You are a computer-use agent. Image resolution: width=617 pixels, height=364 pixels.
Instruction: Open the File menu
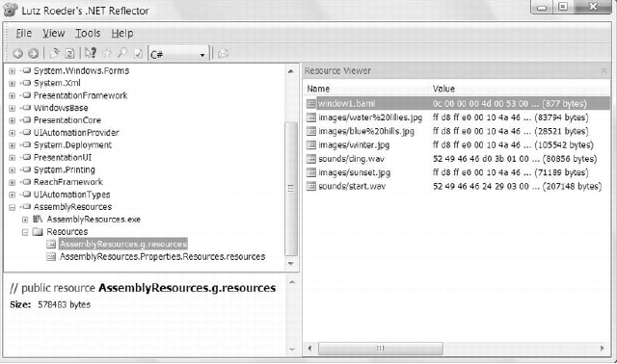pyautogui.click(x=23, y=34)
